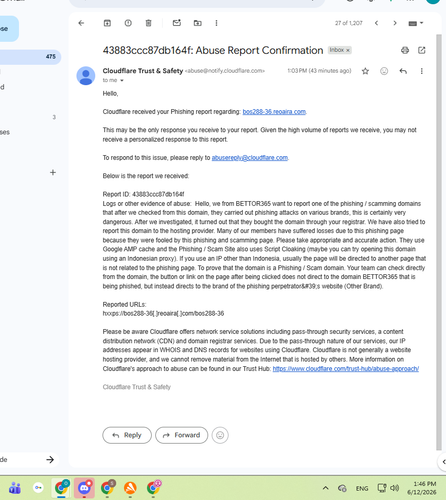Click the "Report ID: 43883ccc87db164f" line
Screen dimensions: 446x500
[x=143, y=194]
